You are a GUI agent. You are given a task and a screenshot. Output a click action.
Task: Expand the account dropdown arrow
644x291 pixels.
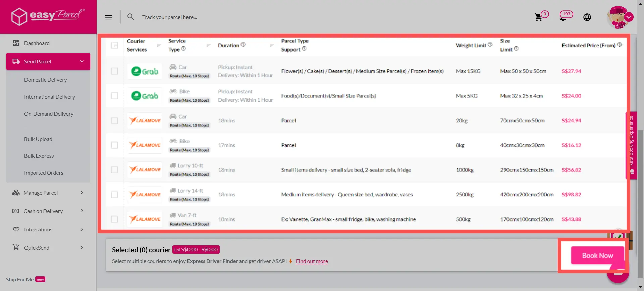pyautogui.click(x=629, y=17)
